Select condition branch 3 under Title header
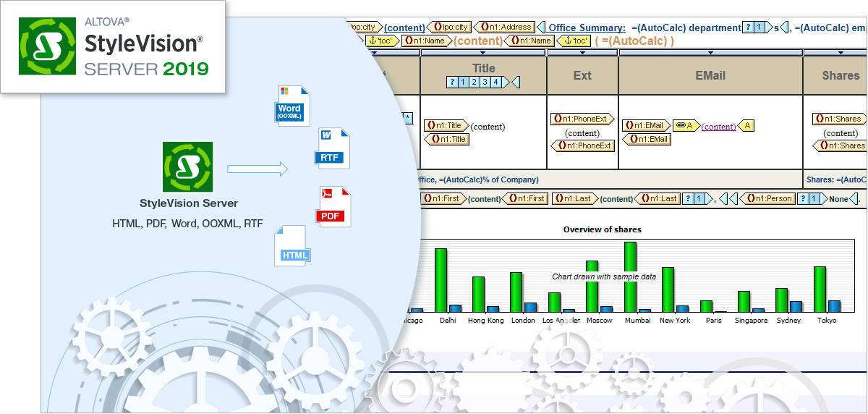 pyautogui.click(x=484, y=83)
